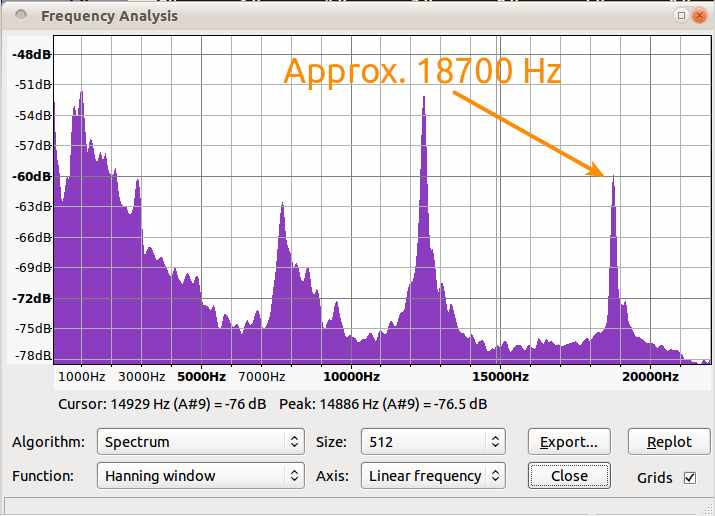Screen dimensions: 715x516
Task: Click the 15000Hz axis label
Action: pos(500,377)
